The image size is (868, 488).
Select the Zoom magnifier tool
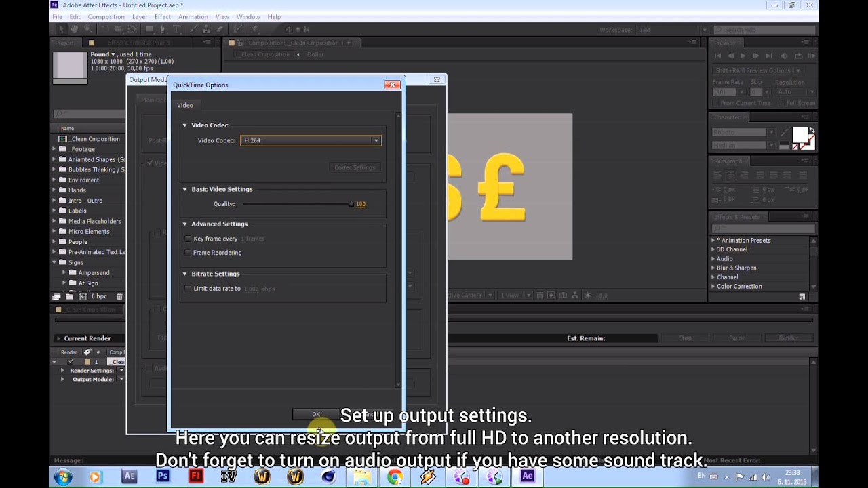point(88,29)
